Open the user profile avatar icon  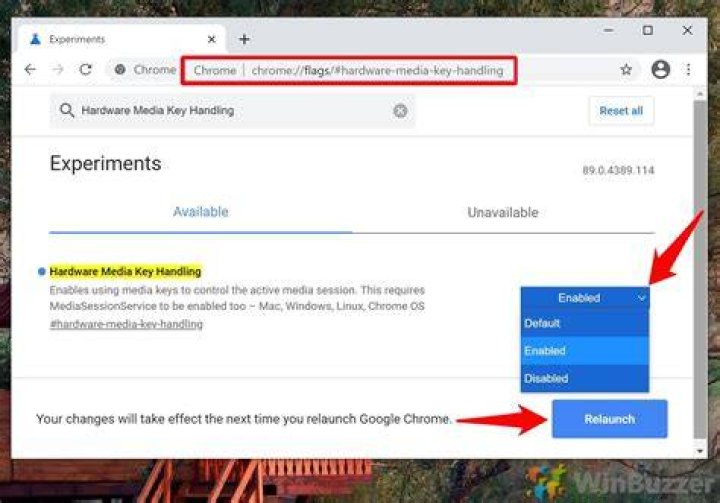point(660,69)
